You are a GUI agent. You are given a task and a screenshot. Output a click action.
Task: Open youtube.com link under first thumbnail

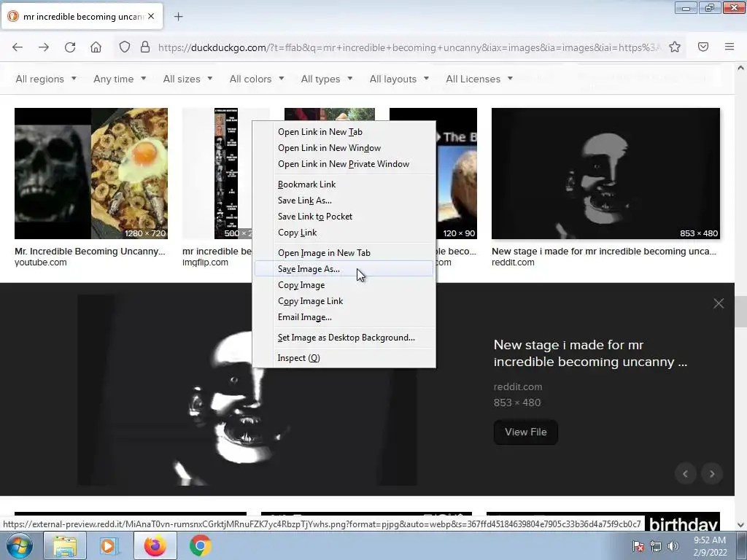[x=41, y=262]
